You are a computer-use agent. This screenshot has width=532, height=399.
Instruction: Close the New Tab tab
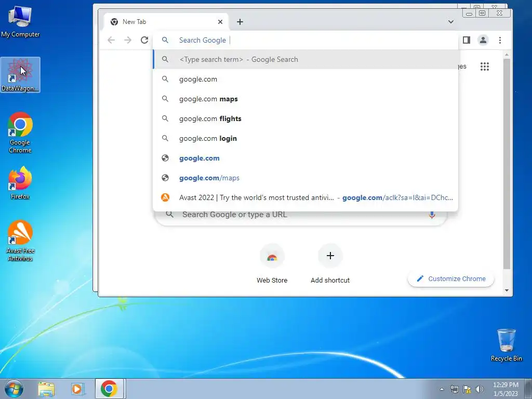(220, 22)
